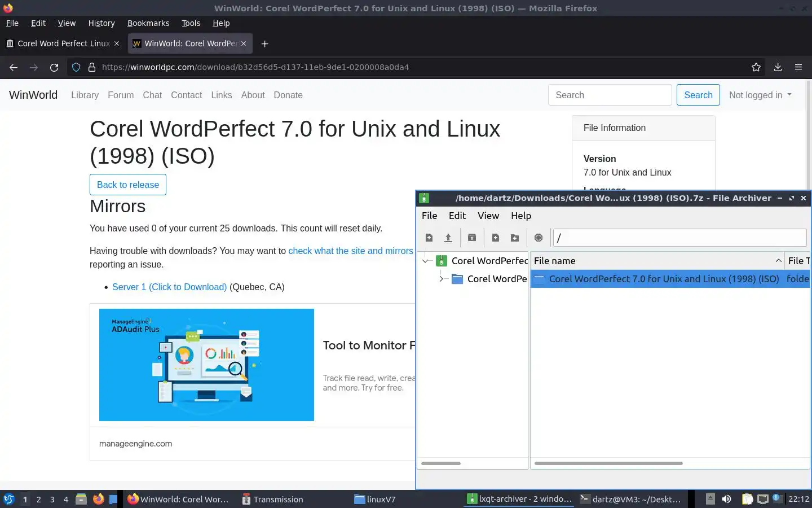Expand the Corel WordPe folder node in tree
Viewport: 812px width, 508px height.
(441, 279)
